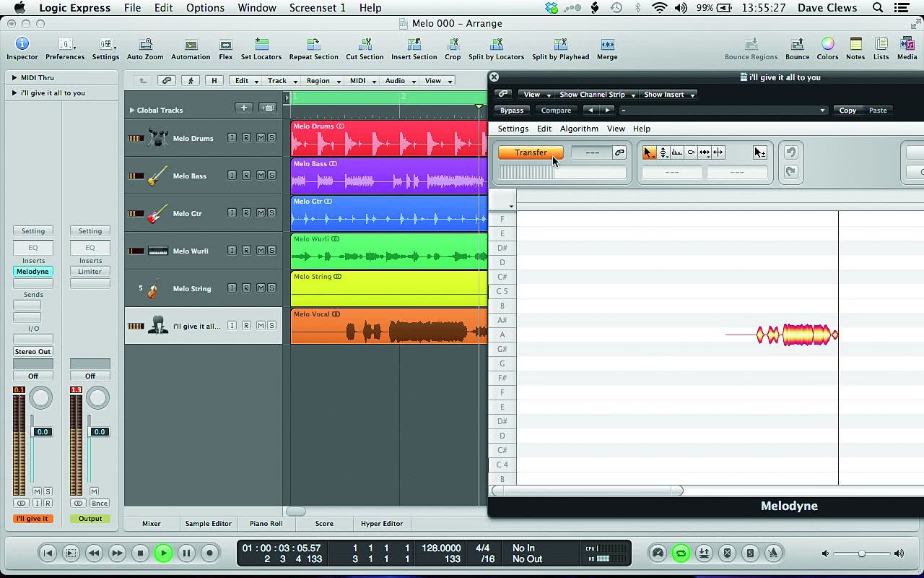The width and height of the screenshot is (924, 578).
Task: Open the Colors palette icon
Action: (827, 45)
